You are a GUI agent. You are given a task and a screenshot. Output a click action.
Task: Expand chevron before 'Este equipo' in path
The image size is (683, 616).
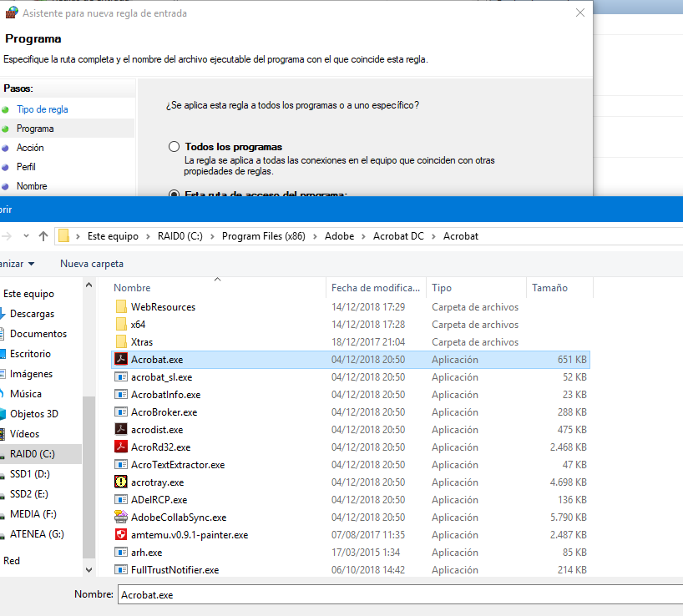pyautogui.click(x=78, y=236)
